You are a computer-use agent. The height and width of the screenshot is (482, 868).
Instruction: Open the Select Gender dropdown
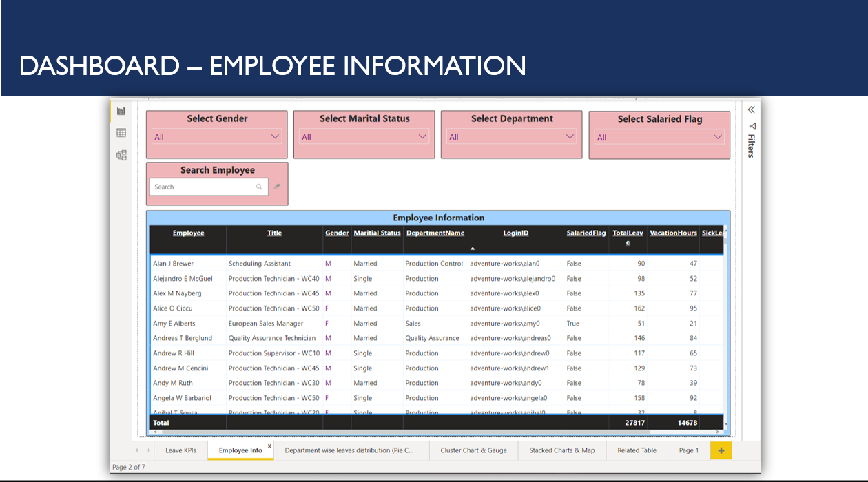click(x=217, y=137)
